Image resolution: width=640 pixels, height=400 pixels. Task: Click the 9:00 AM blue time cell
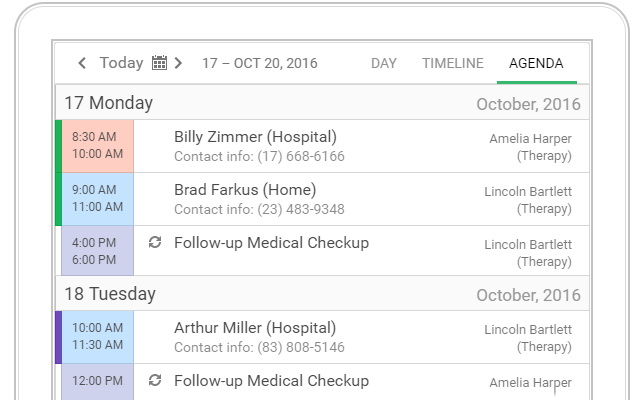coord(96,199)
